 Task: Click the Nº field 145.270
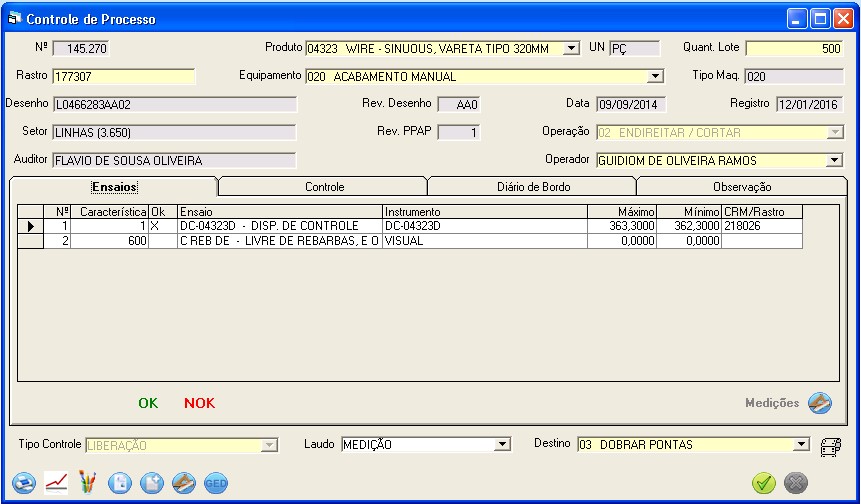81,48
